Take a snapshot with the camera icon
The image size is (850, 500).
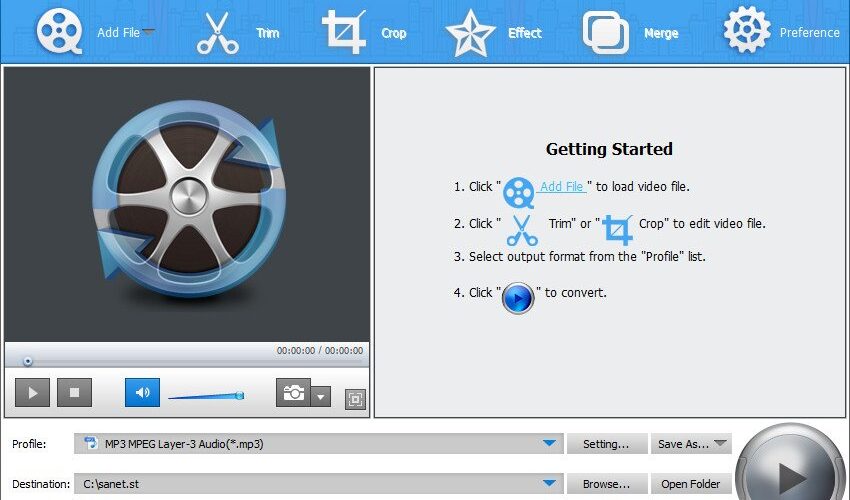(x=293, y=392)
